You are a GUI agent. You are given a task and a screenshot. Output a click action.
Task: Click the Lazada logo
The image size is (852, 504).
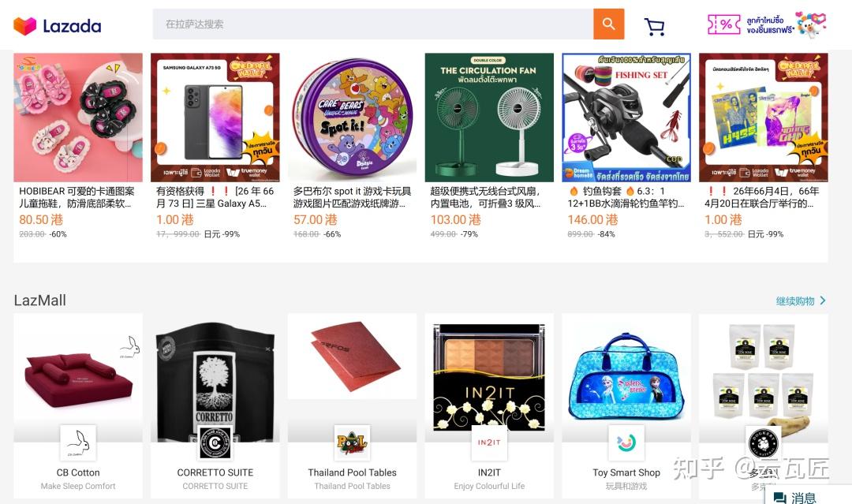coord(57,25)
